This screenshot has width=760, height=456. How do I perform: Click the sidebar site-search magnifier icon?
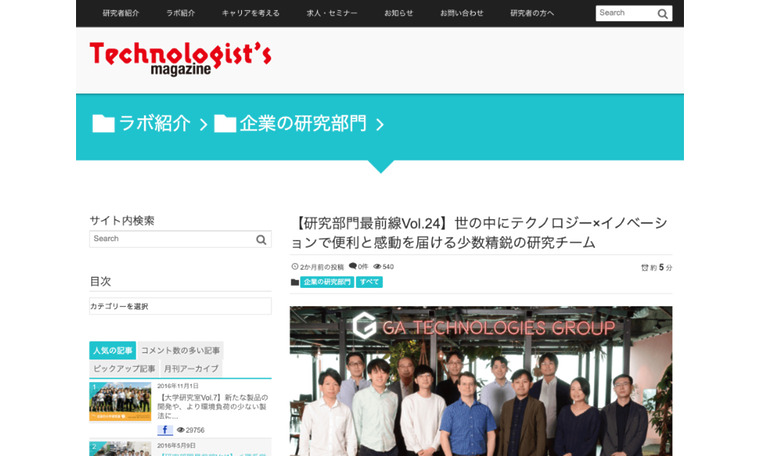click(x=261, y=239)
